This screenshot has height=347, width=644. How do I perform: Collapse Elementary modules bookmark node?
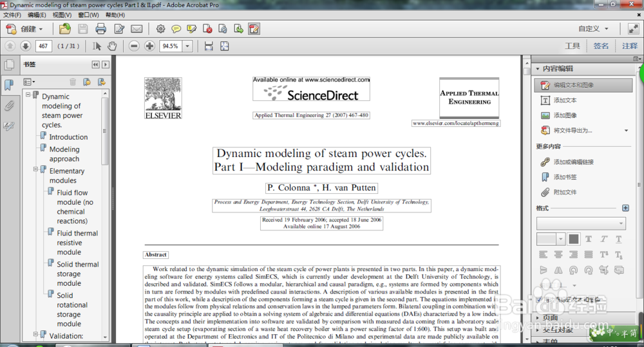(x=35, y=169)
